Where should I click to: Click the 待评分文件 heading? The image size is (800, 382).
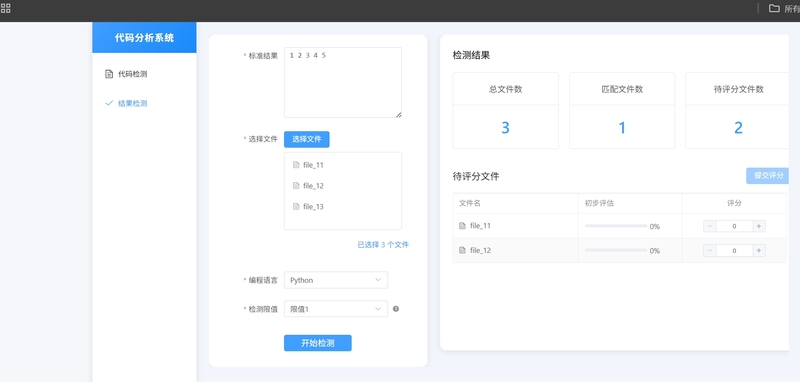point(476,176)
